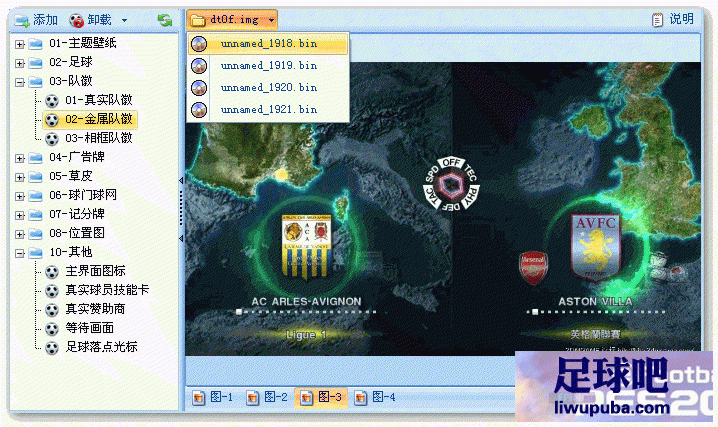
Task: Select the 足球落点光标 item
Action: tap(101, 347)
